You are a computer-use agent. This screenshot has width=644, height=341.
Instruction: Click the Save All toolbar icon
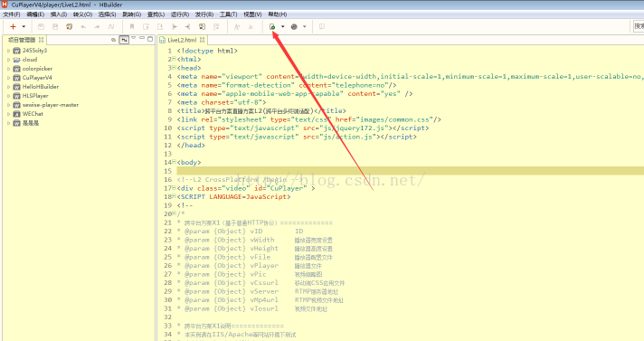55,27
